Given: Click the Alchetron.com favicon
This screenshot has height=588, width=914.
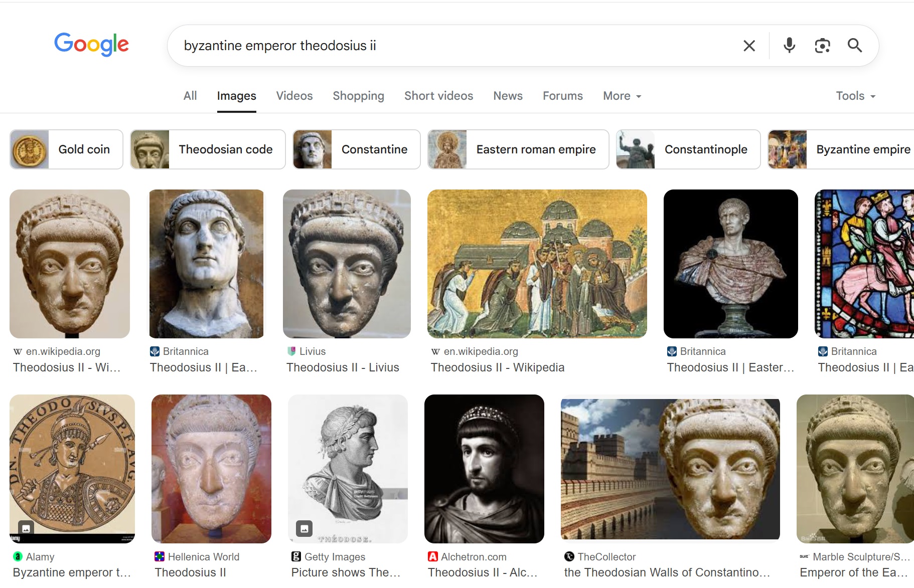Looking at the screenshot, I should [432, 556].
